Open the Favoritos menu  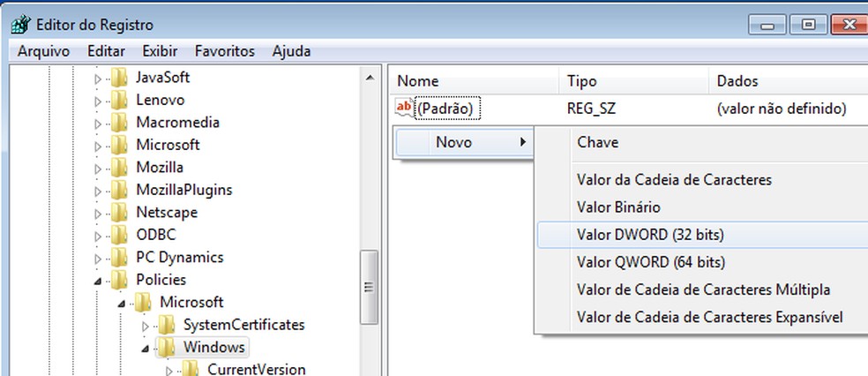tap(225, 51)
